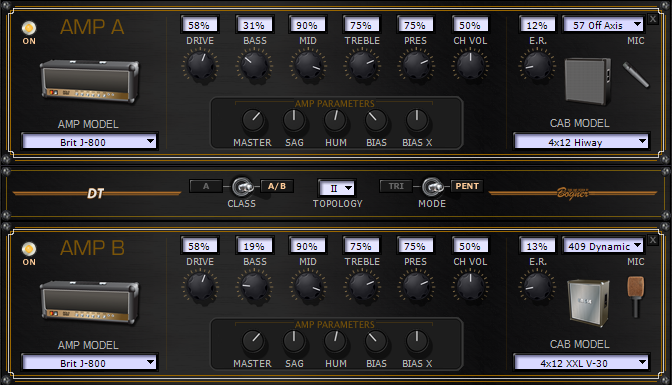
Task: Open Amp B 409 Dynamic mic dropdown
Action: coord(603,246)
